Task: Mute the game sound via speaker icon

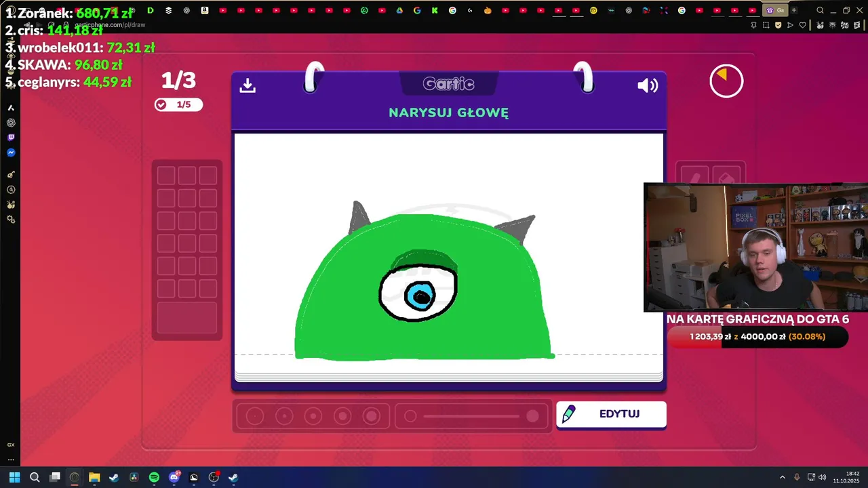Action: click(648, 85)
